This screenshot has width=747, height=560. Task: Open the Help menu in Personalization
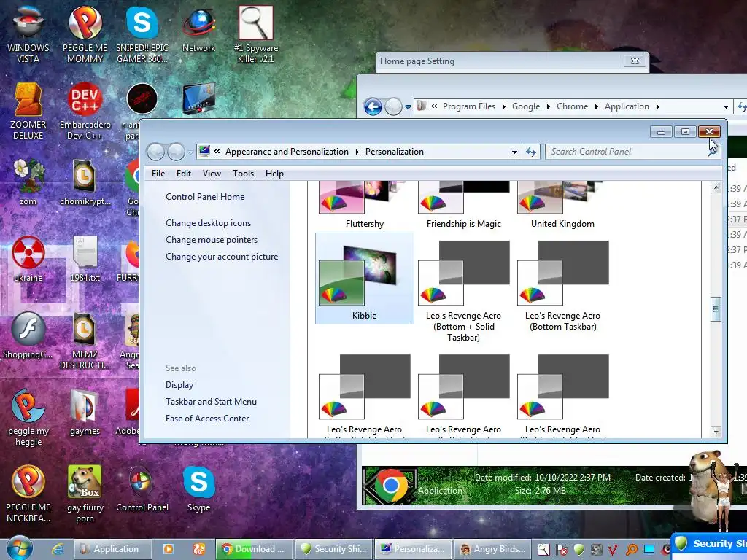(274, 174)
